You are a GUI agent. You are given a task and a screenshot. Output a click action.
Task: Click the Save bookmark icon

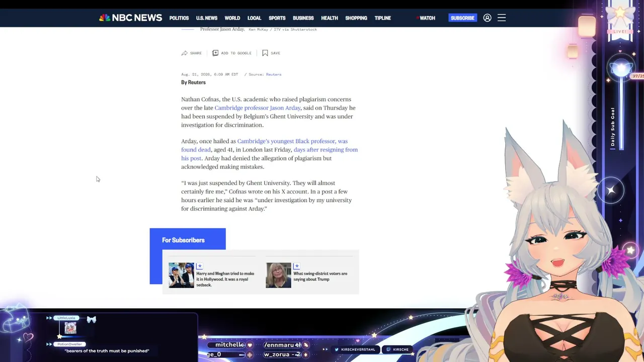click(x=265, y=53)
